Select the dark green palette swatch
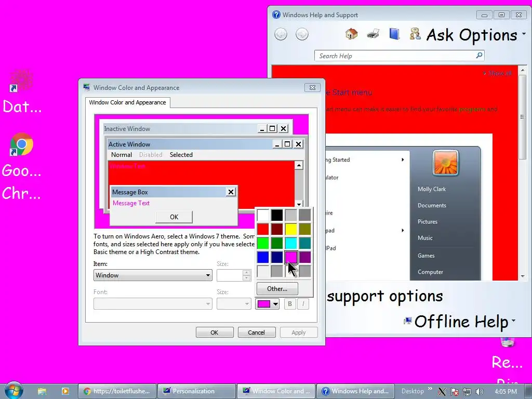This screenshot has height=399, width=532. 277,243
